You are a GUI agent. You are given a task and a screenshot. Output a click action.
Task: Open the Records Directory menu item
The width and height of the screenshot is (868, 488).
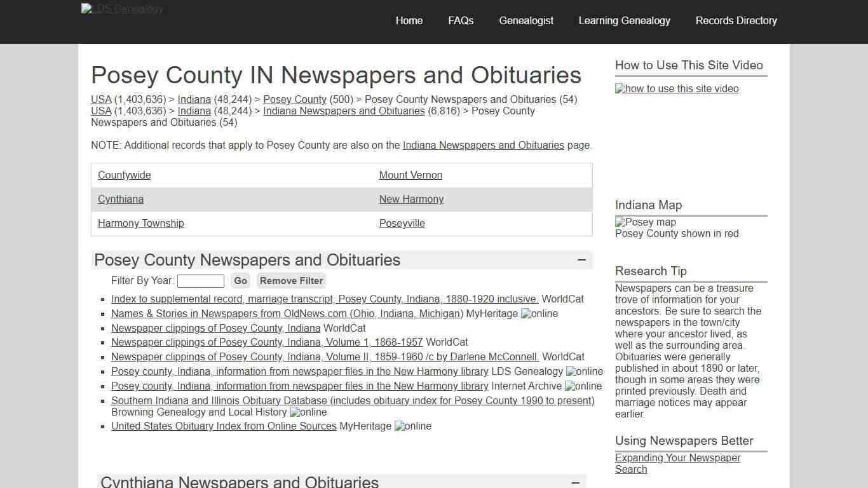point(736,21)
